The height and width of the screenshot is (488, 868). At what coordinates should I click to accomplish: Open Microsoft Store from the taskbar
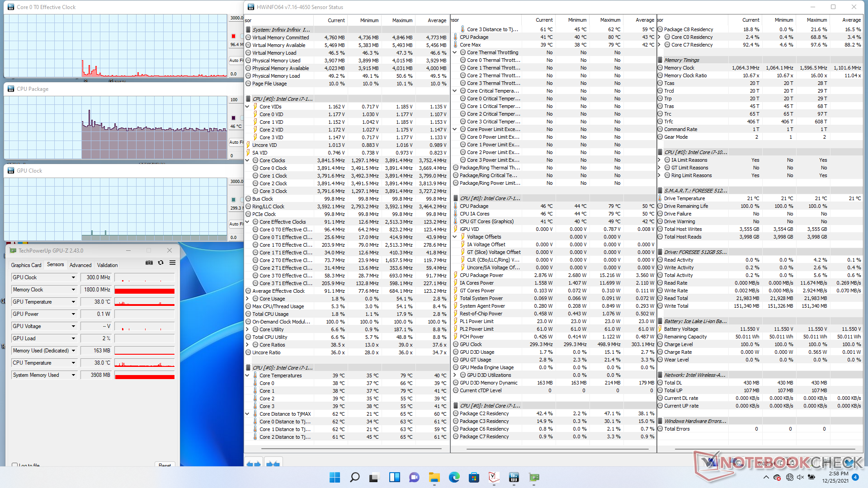(474, 477)
